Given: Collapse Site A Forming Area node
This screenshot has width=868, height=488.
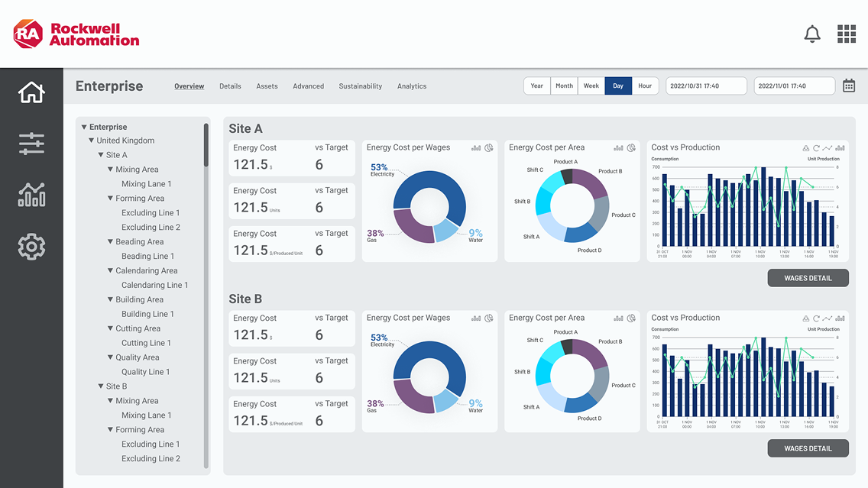Looking at the screenshot, I should (110, 198).
